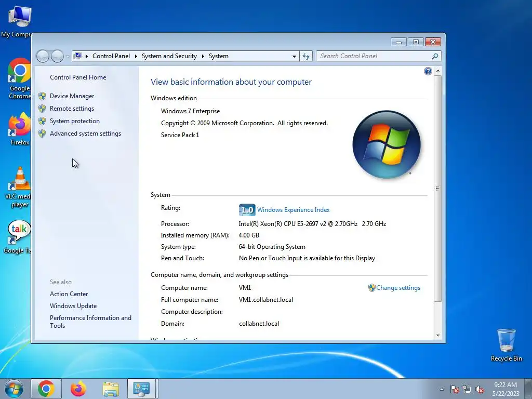Image resolution: width=532 pixels, height=399 pixels.
Task: Open Advanced system settings
Action: 86,134
